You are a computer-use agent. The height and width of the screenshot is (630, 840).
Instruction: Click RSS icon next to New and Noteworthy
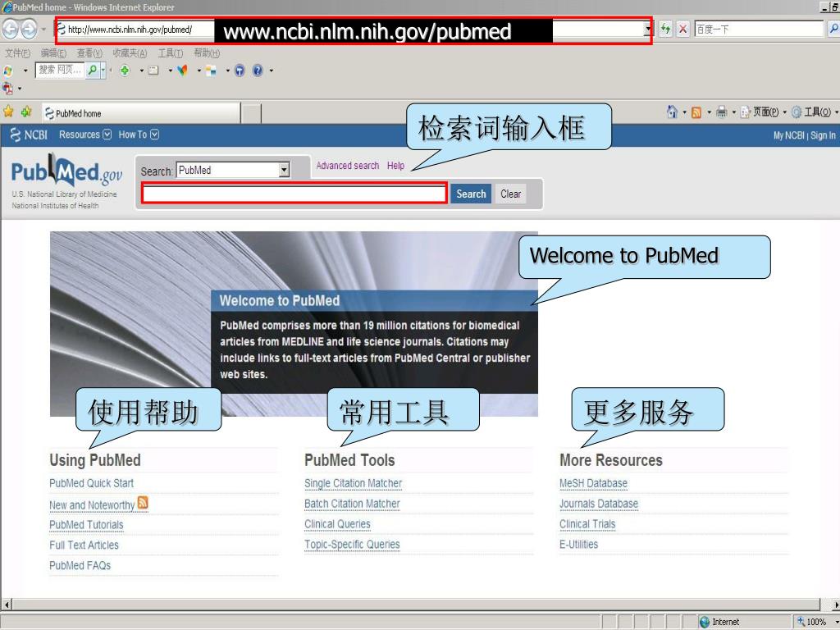pos(143,503)
